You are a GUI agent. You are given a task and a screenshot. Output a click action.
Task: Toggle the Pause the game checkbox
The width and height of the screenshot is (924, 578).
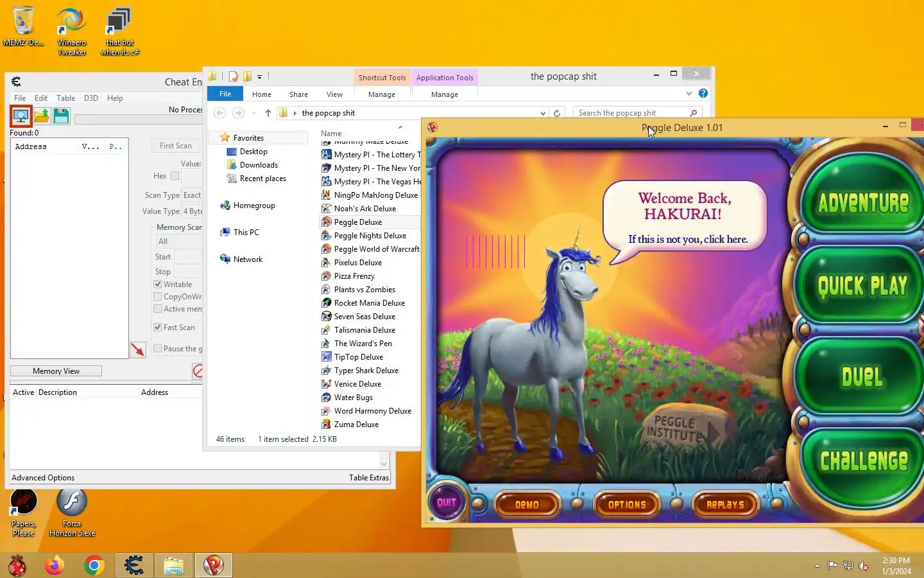tap(158, 349)
